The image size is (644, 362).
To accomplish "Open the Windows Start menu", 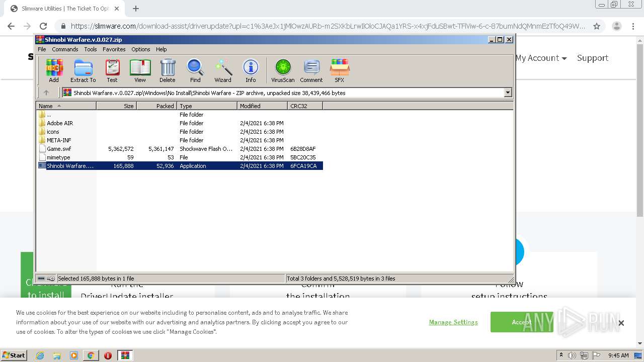I will pos(14,355).
